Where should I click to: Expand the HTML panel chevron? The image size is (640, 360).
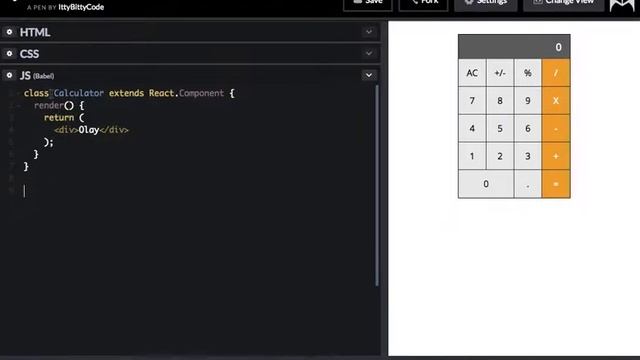[369, 32]
